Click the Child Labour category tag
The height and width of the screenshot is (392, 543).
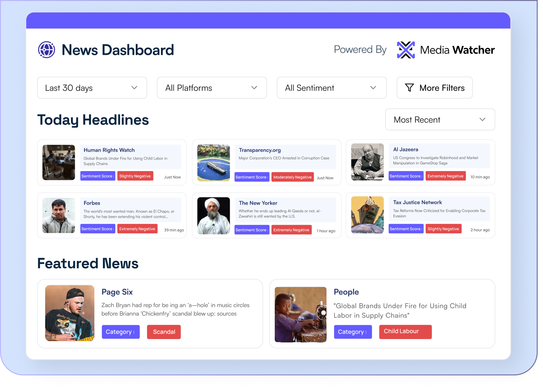pos(405,332)
